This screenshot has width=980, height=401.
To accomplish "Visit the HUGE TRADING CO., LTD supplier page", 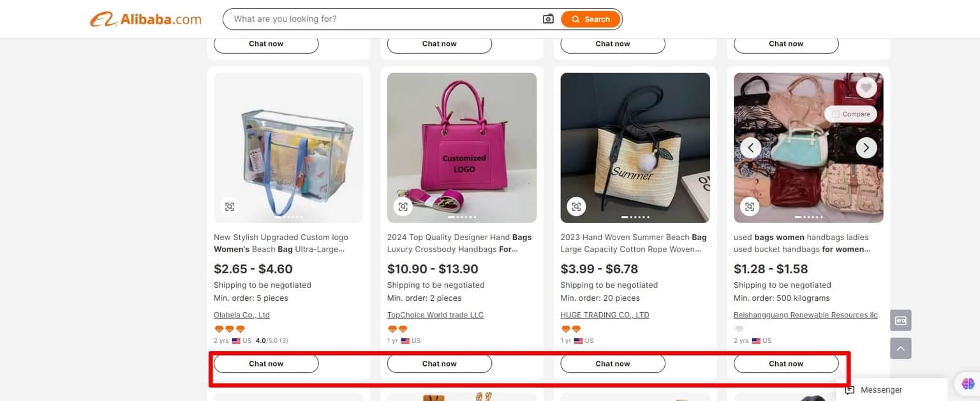I will coord(604,314).
